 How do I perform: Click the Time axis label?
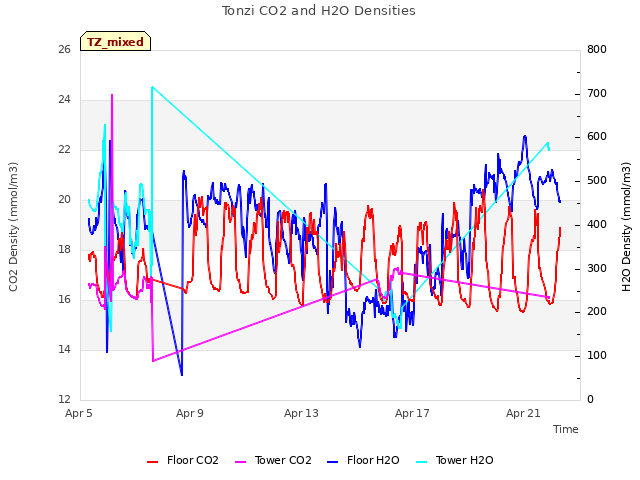[565, 429]
